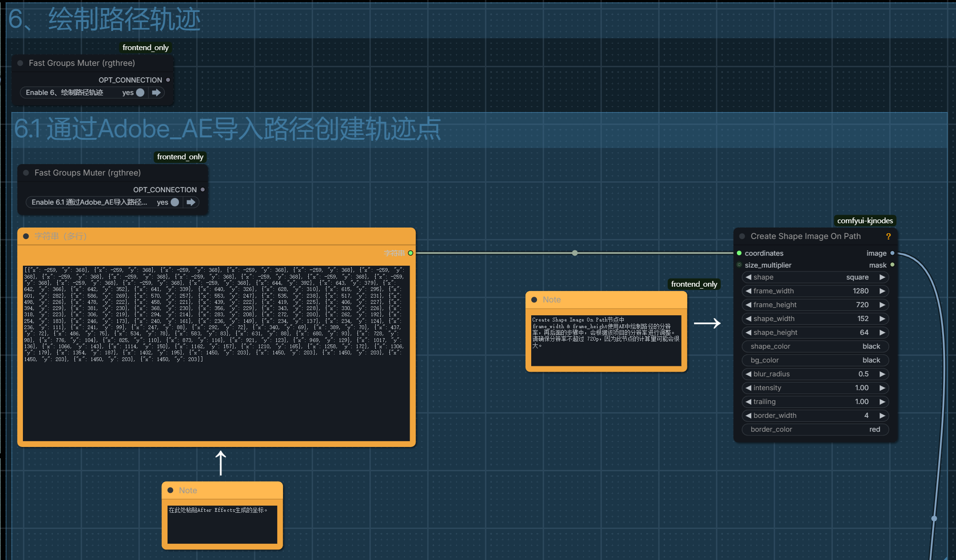Click the help question mark icon
This screenshot has width=956, height=560.
[888, 237]
